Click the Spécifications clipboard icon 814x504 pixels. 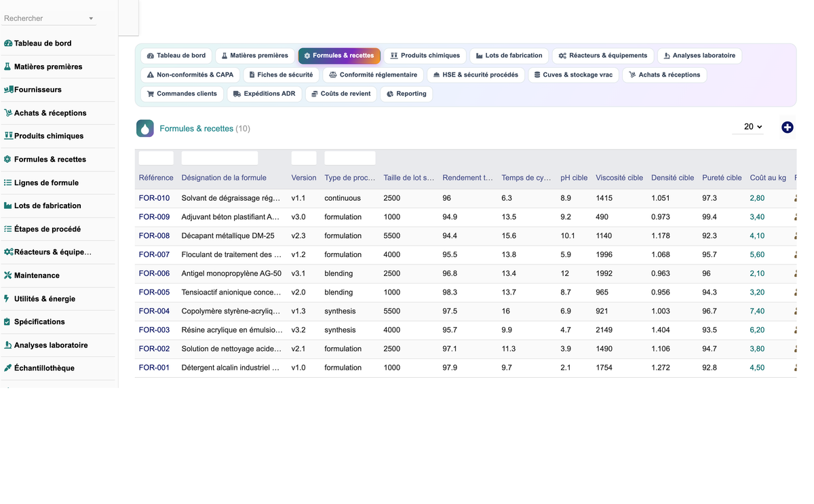[7, 322]
